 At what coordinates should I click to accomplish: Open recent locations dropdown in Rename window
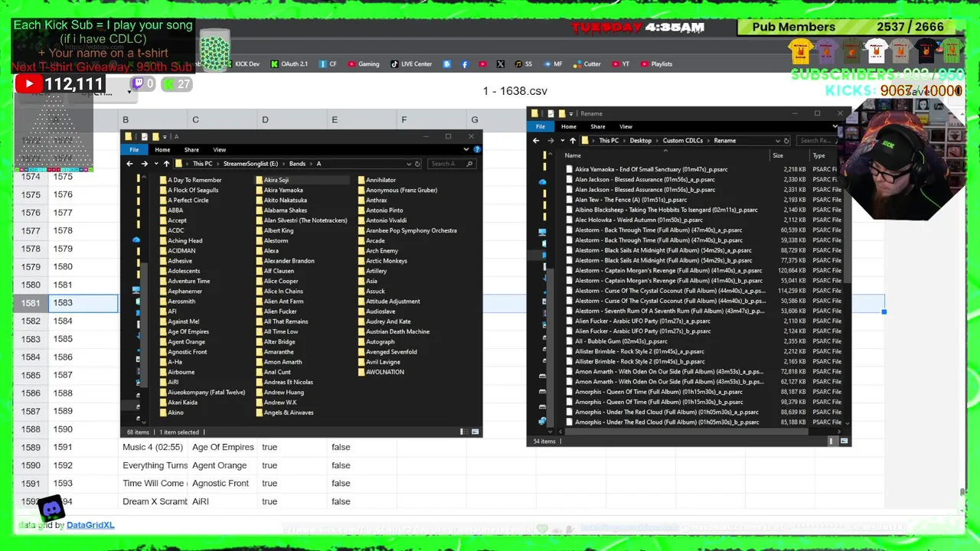point(562,141)
